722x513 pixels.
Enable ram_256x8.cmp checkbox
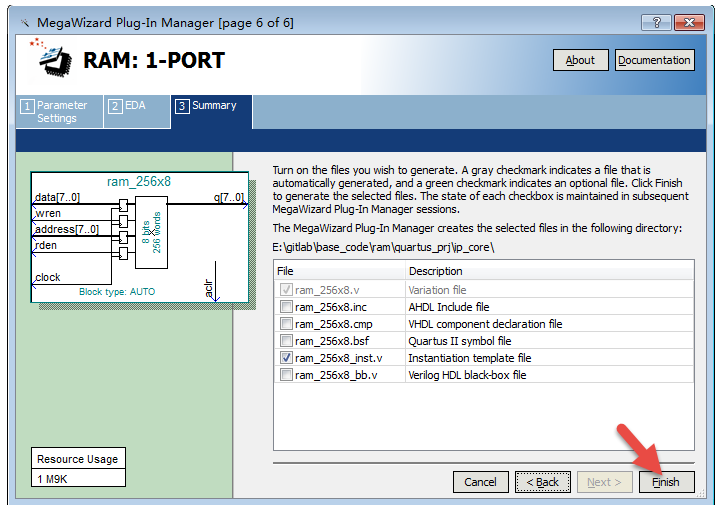[x=286, y=324]
